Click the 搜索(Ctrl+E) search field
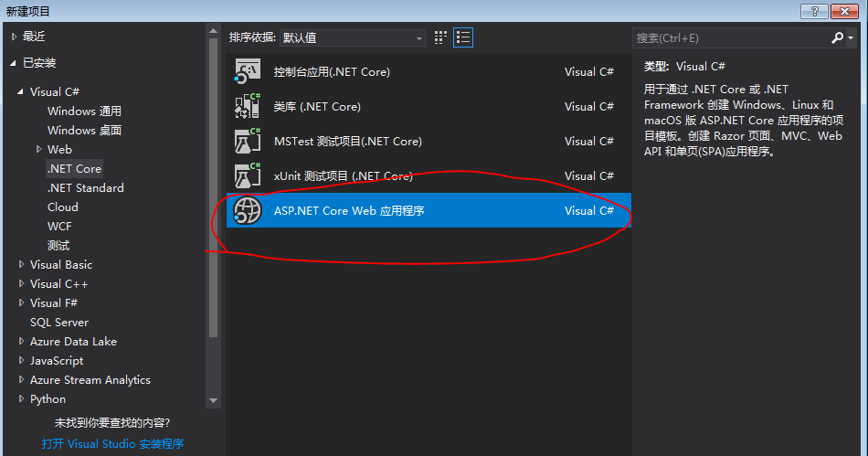This screenshot has height=456, width=868. coord(731,37)
